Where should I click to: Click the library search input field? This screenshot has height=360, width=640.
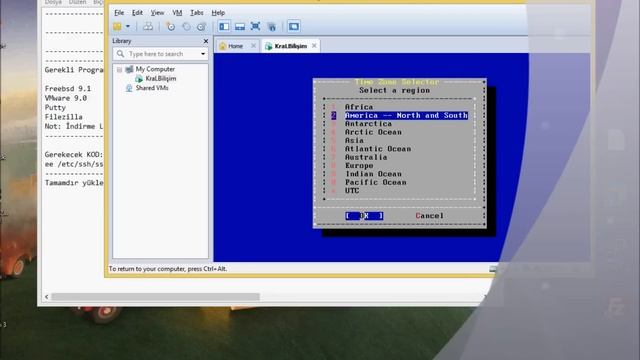pos(160,54)
